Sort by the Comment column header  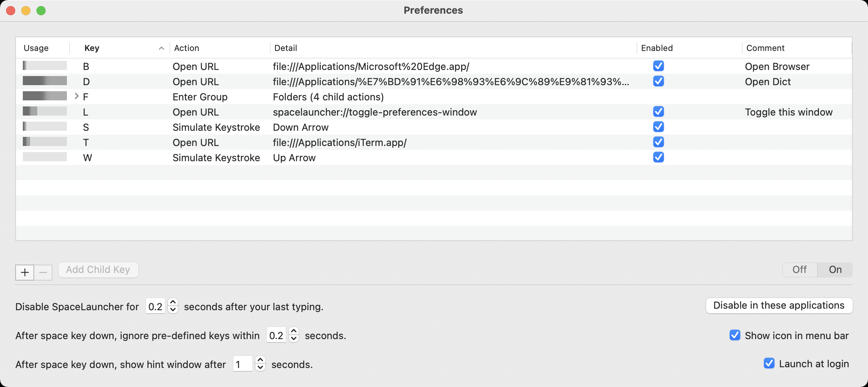point(797,48)
